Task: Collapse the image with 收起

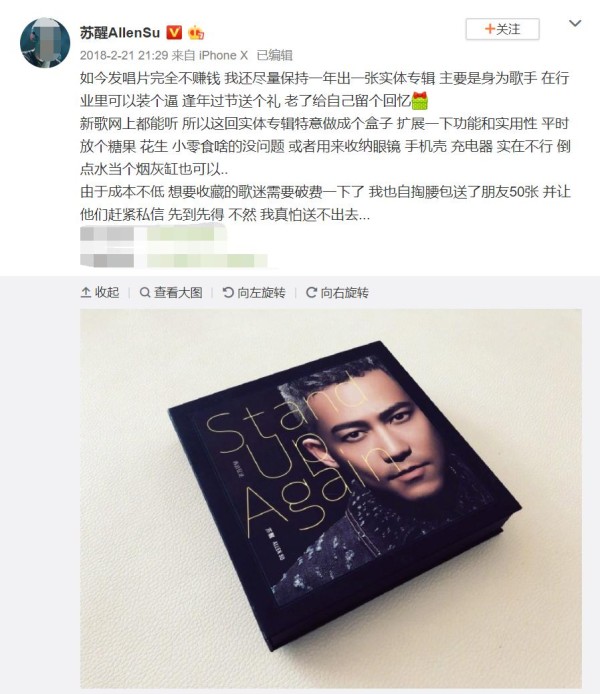Action: [x=100, y=293]
